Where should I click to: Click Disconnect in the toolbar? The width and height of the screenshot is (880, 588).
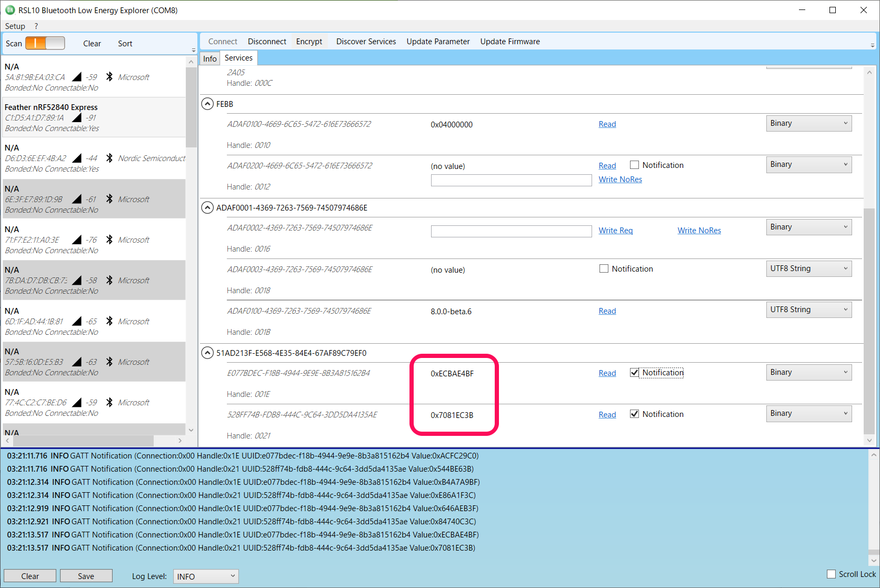[x=267, y=42]
